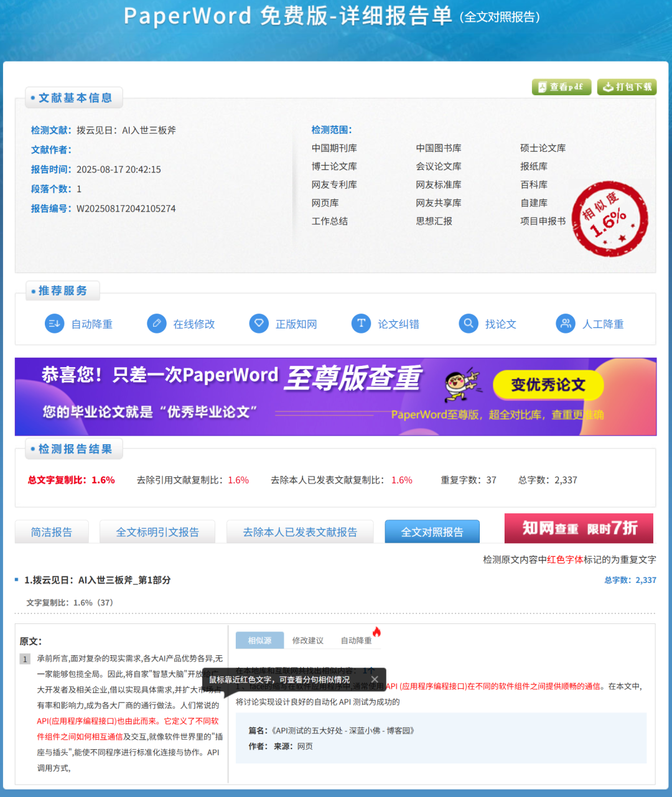Click the yellow 变优秀论文 button
The height and width of the screenshot is (797, 672).
[x=548, y=385]
